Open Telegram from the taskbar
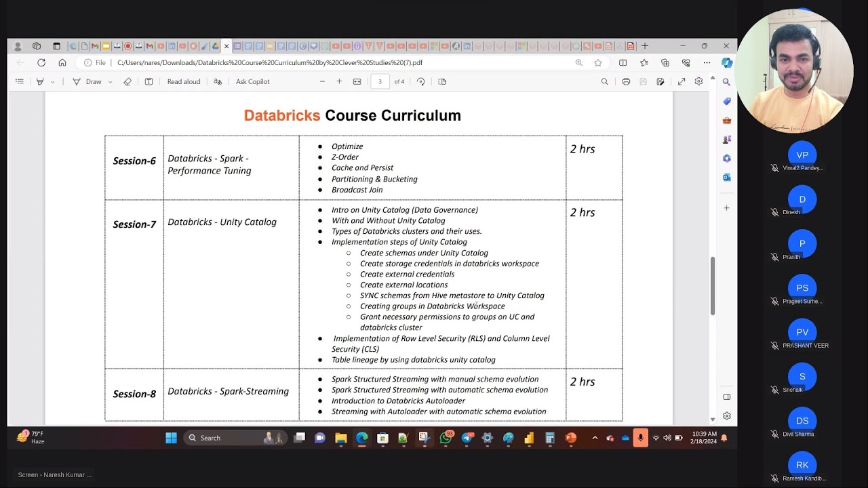 pos(467,438)
